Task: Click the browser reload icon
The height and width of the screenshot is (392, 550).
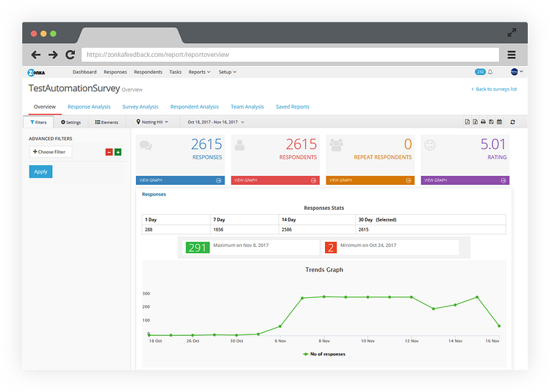Action: click(70, 55)
